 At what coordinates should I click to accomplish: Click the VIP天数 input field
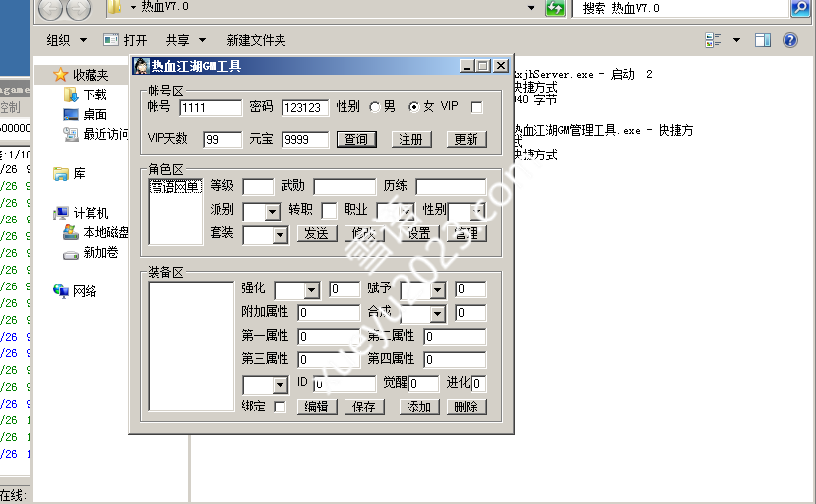click(x=222, y=139)
